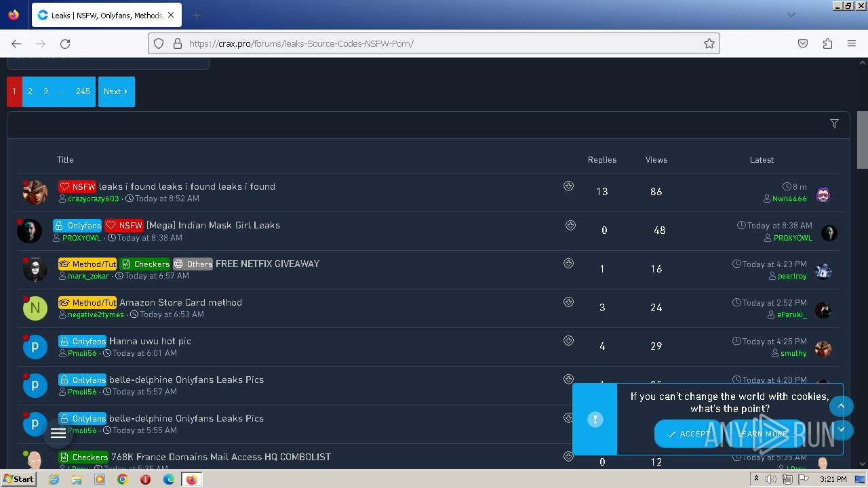
Task: View site security lock icon
Action: point(178,43)
